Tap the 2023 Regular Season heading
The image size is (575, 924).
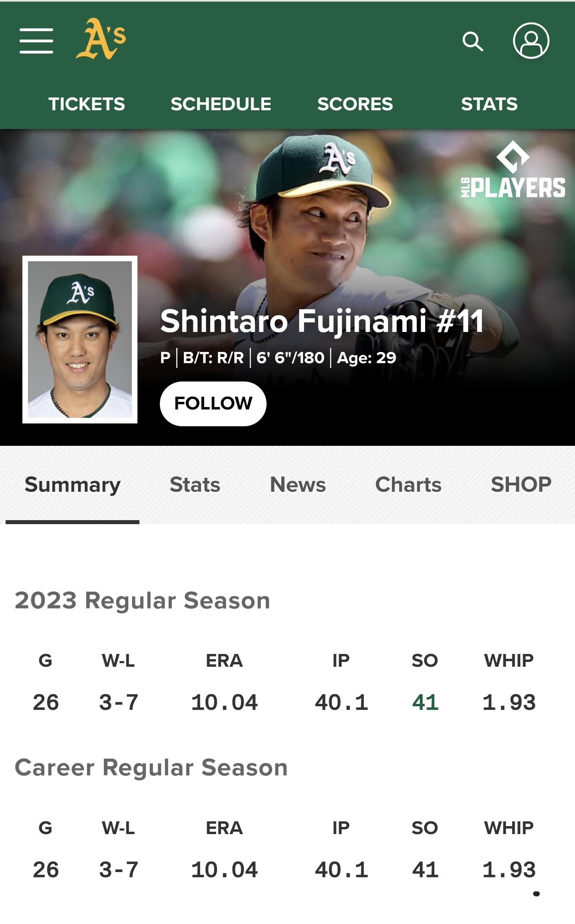pyautogui.click(x=142, y=600)
